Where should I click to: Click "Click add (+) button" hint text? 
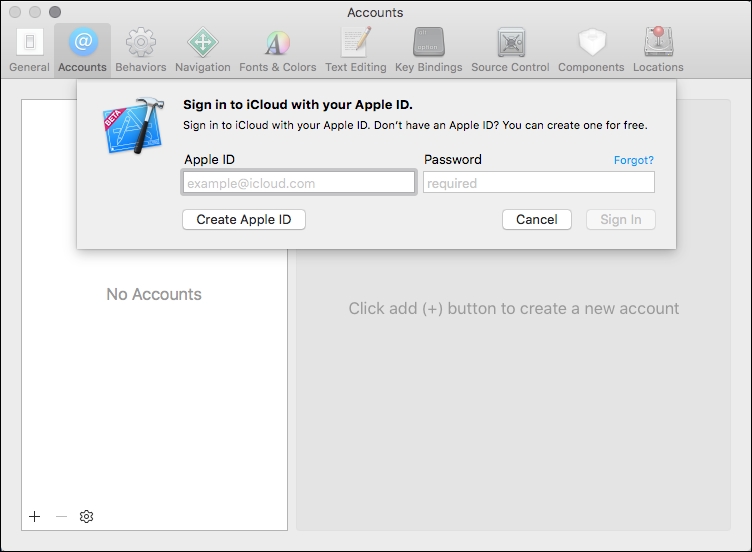pyautogui.click(x=514, y=308)
